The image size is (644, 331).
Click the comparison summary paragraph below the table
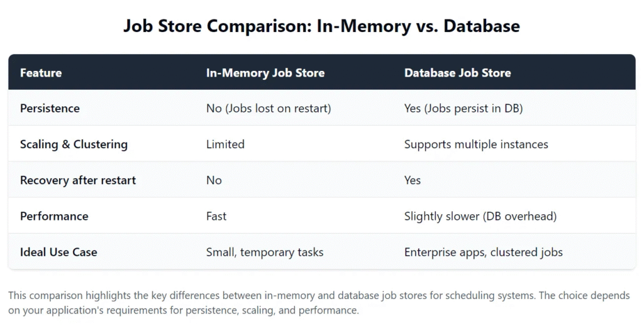coord(319,303)
